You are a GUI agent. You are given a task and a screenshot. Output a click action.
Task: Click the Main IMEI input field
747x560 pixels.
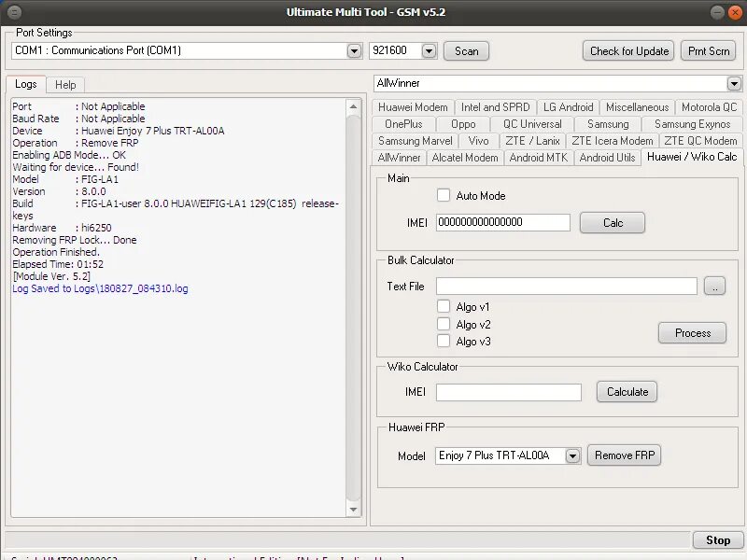coord(502,222)
